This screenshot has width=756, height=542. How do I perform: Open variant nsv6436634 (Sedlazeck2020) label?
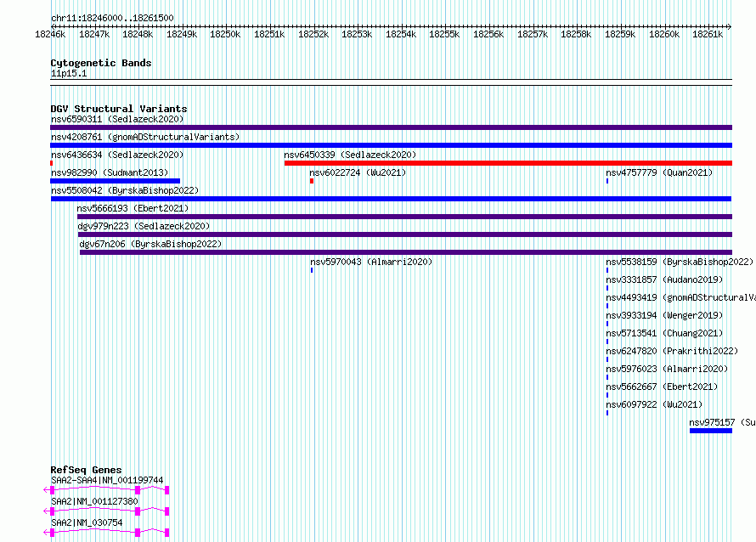[117, 155]
